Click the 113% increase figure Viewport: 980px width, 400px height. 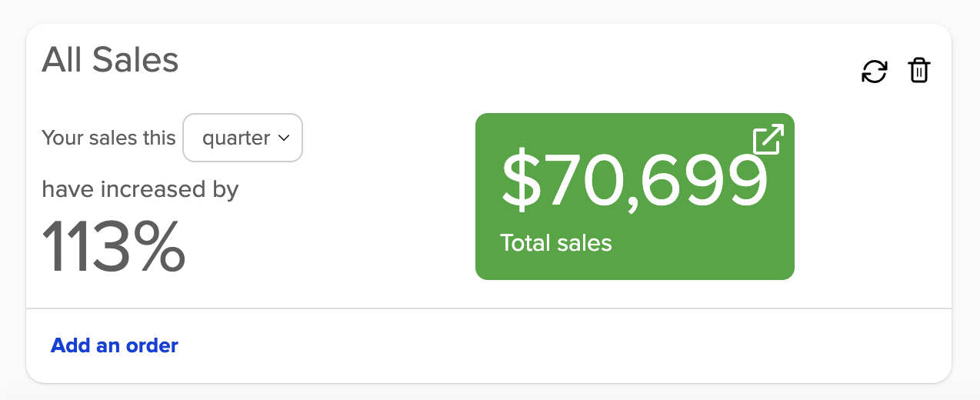pyautogui.click(x=113, y=246)
